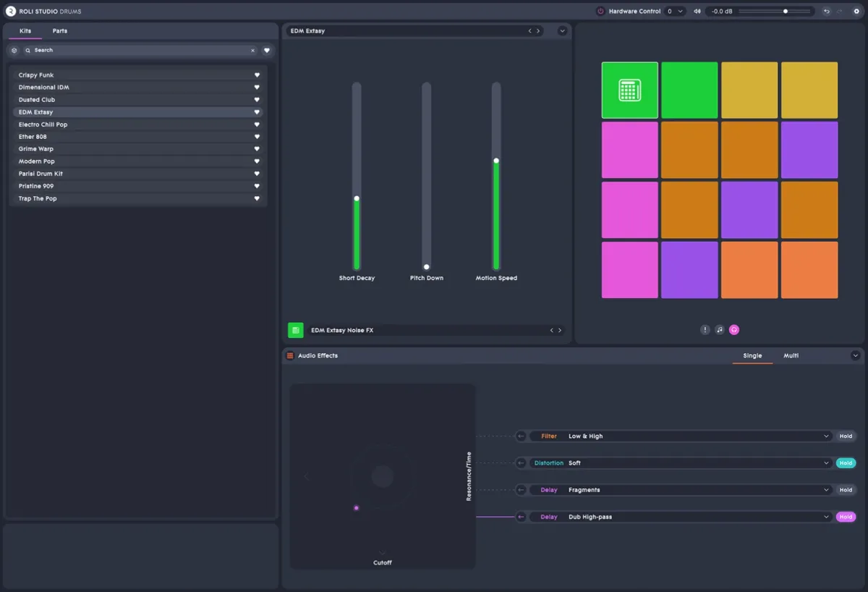Image resolution: width=868 pixels, height=592 pixels.
Task: Click the exclamation mark icon below pads
Action: [705, 329]
